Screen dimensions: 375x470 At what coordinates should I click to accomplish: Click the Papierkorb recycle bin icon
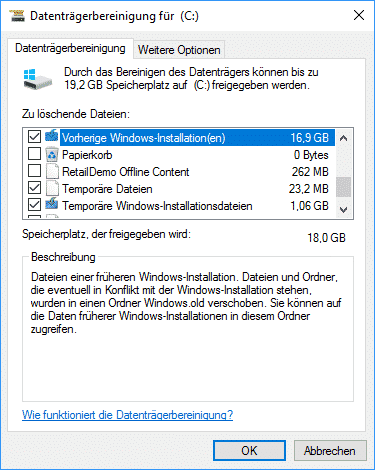tap(52, 154)
